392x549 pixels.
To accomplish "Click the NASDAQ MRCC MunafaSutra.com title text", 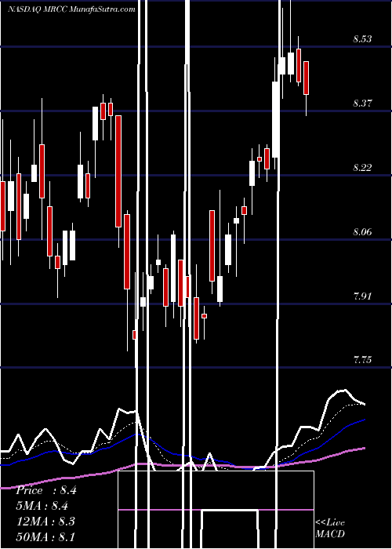I will tap(72, 9).
